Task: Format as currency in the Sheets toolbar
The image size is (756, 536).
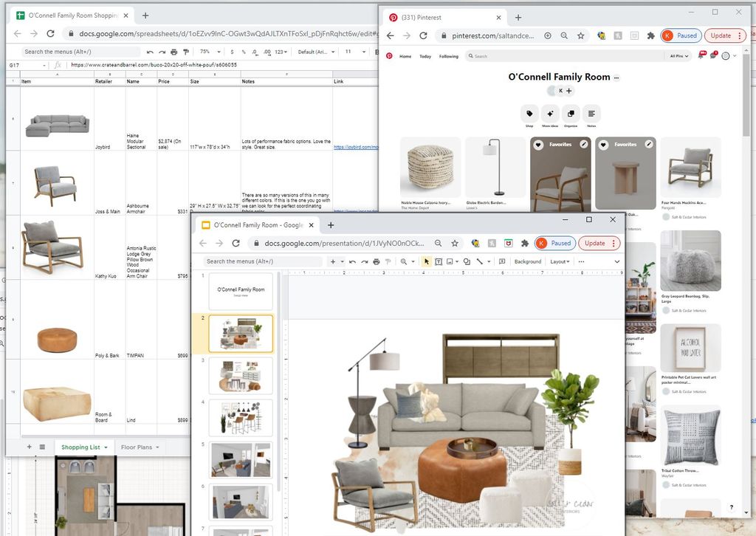Action: click(x=232, y=52)
